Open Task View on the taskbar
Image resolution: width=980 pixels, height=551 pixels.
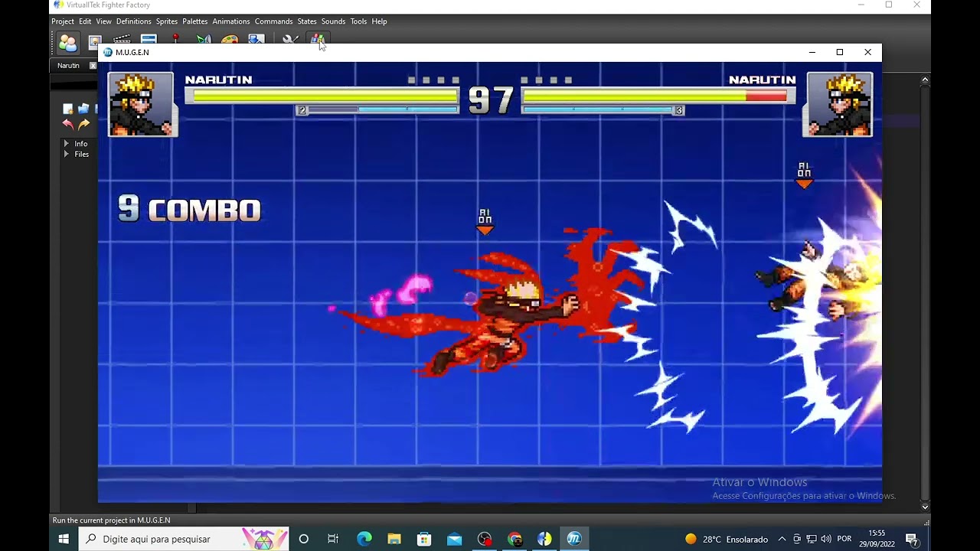(x=333, y=539)
